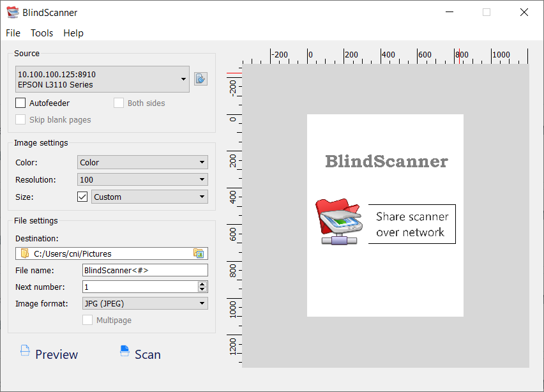Decrease the Next number with down arrow
The image size is (544, 392).
tap(202, 290)
